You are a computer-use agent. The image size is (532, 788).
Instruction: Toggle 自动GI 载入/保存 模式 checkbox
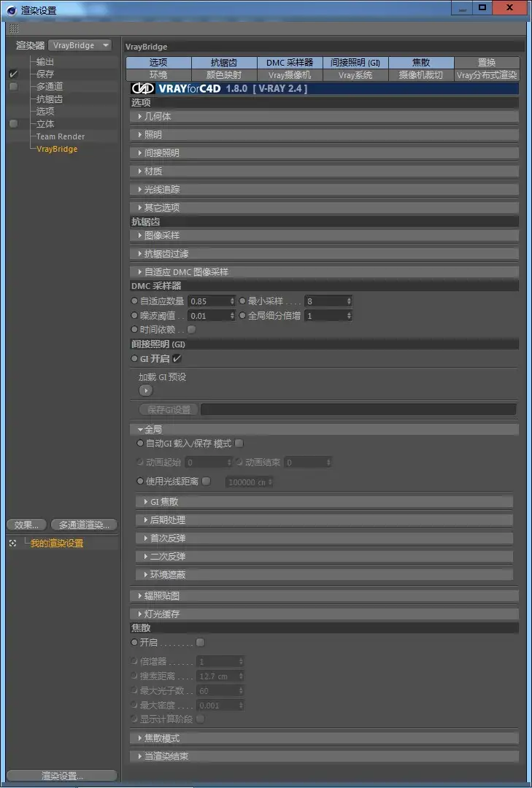click(239, 444)
